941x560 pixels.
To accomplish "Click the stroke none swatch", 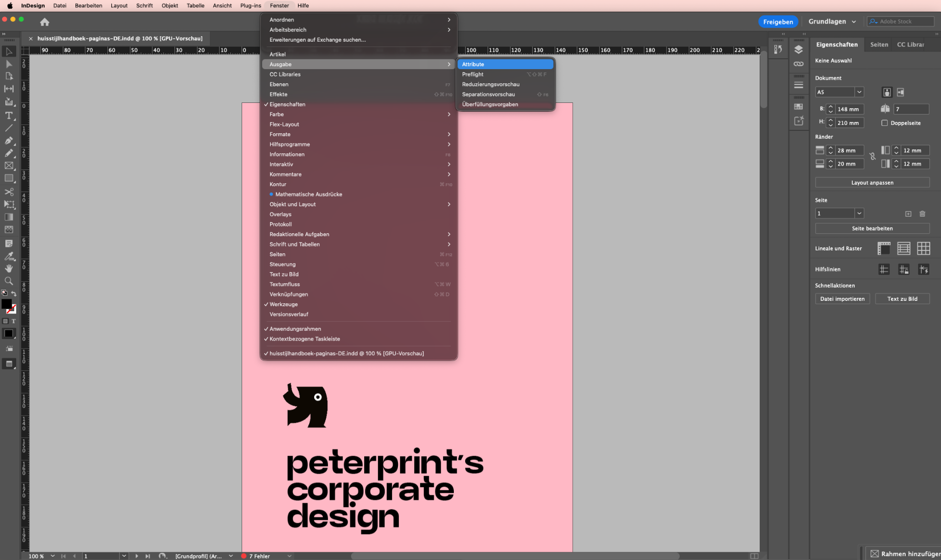I will tap(12, 310).
